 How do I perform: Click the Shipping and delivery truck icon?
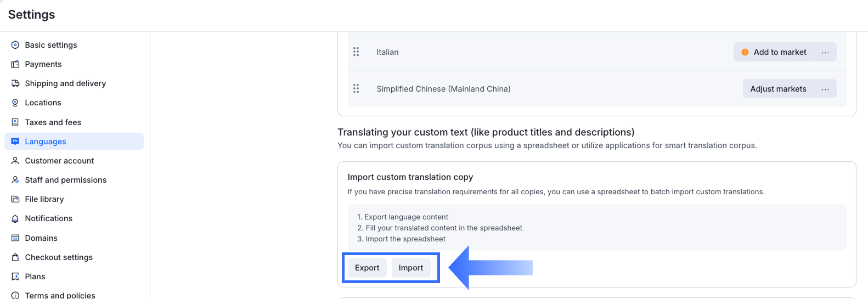[x=15, y=83]
